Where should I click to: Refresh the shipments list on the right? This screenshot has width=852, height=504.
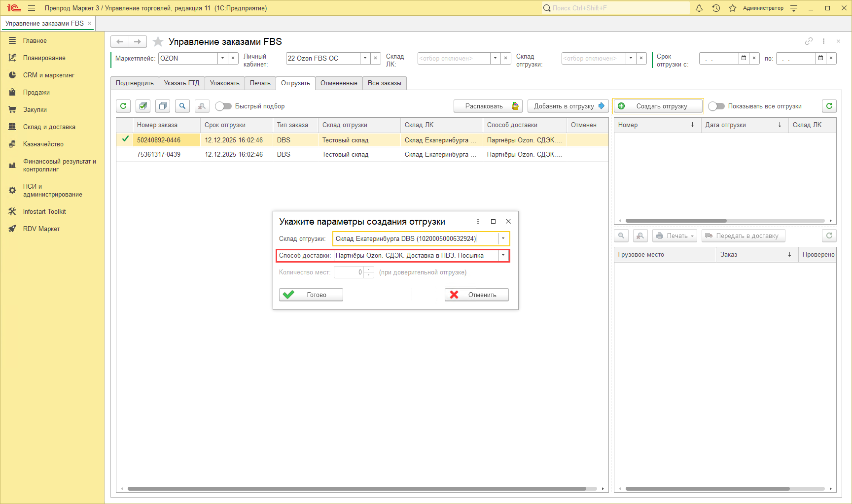coord(829,106)
